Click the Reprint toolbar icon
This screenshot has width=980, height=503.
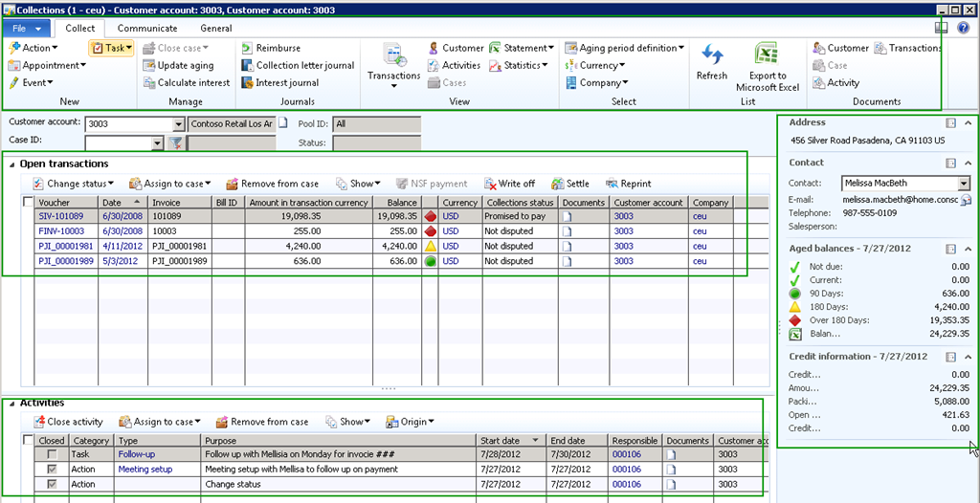click(612, 184)
